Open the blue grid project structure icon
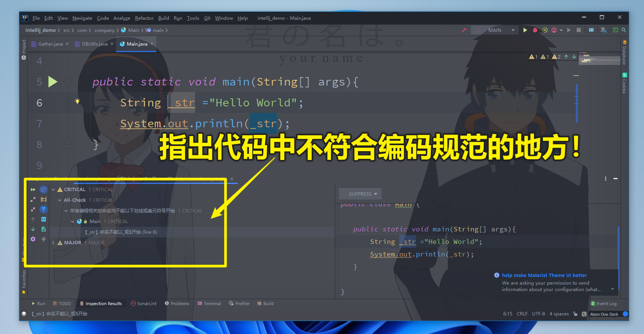This screenshot has width=644, height=334. [591, 30]
